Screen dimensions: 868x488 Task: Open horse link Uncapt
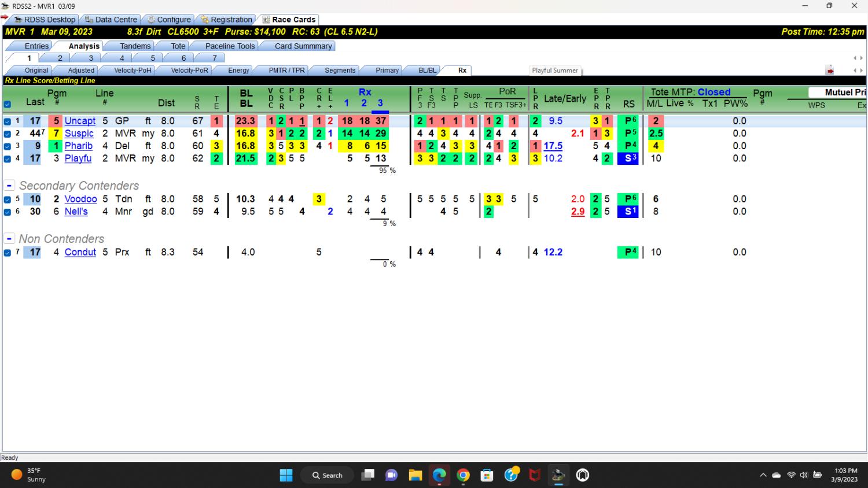coord(80,121)
